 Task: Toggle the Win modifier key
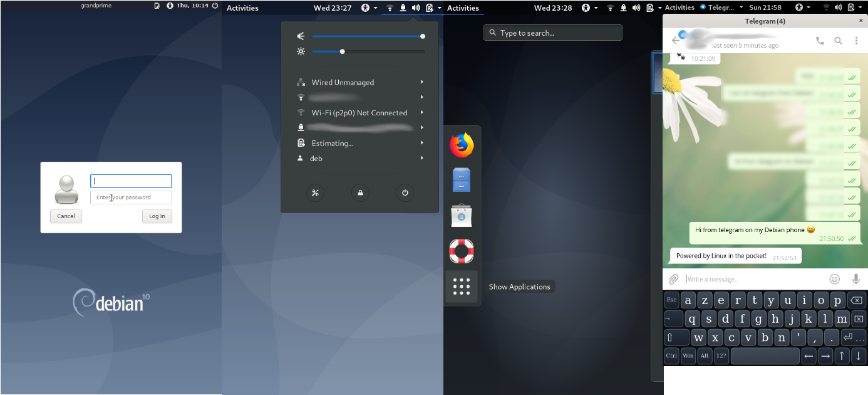pyautogui.click(x=688, y=356)
